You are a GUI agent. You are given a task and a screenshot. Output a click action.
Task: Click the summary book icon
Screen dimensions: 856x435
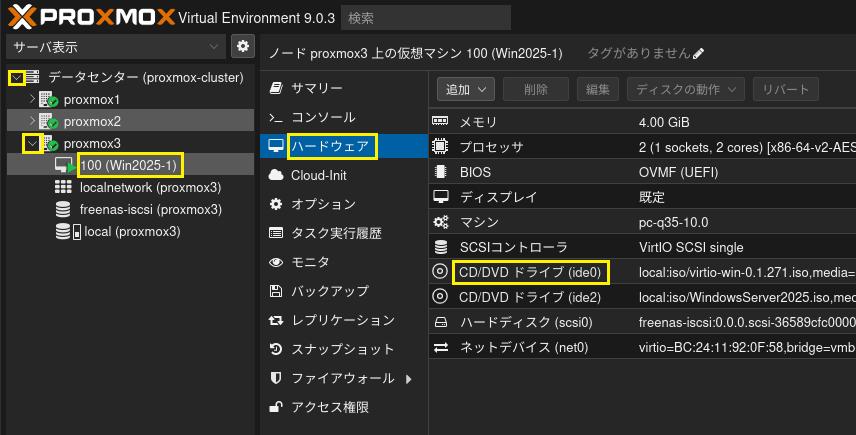click(276, 88)
